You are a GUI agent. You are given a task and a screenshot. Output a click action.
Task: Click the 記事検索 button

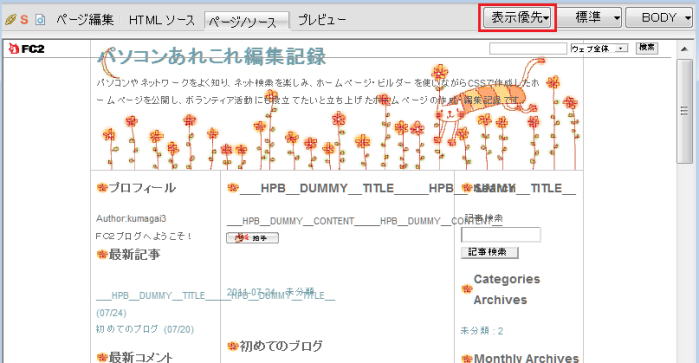(489, 252)
